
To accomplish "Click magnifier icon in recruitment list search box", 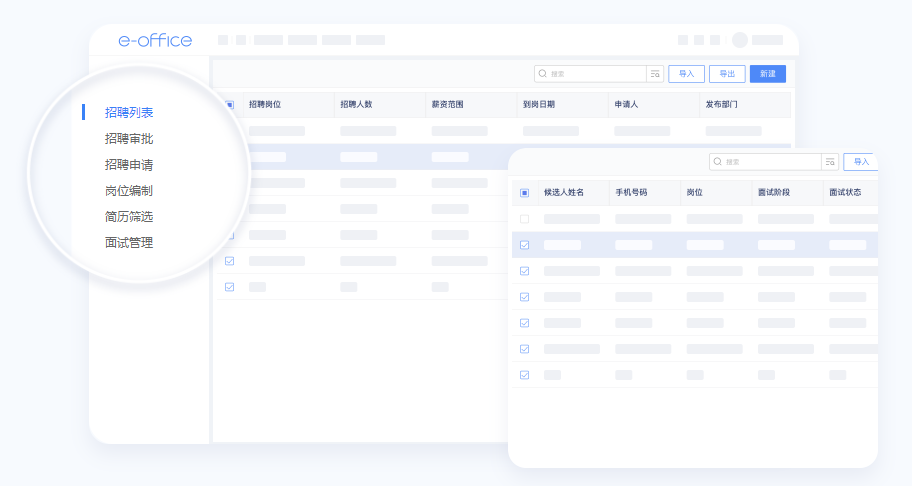I will tap(543, 74).
